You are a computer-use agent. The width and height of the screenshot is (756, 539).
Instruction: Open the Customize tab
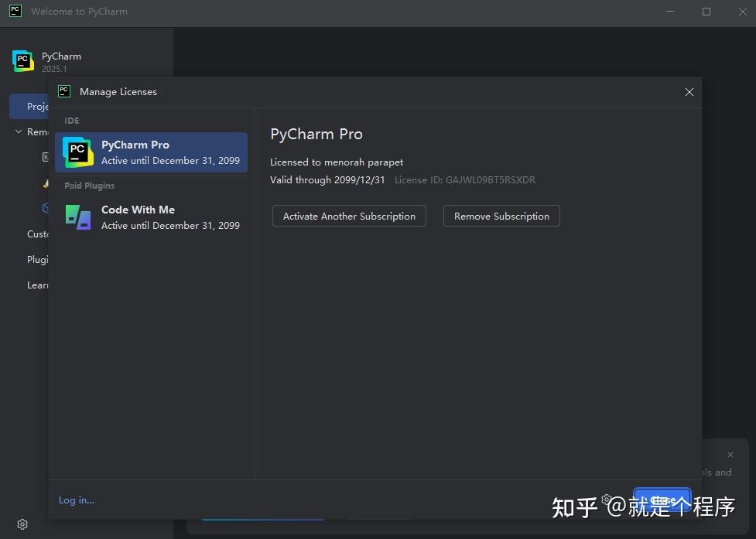pyautogui.click(x=37, y=234)
